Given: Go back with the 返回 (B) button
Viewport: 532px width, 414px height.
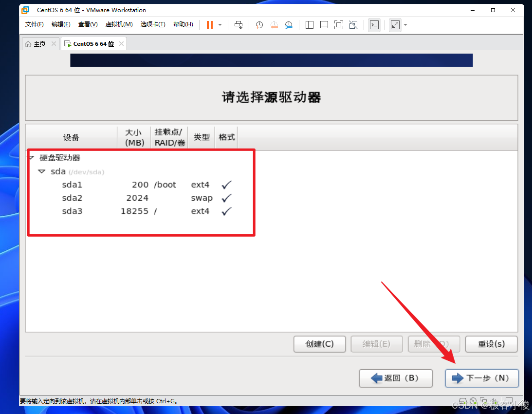Looking at the screenshot, I should [396, 378].
